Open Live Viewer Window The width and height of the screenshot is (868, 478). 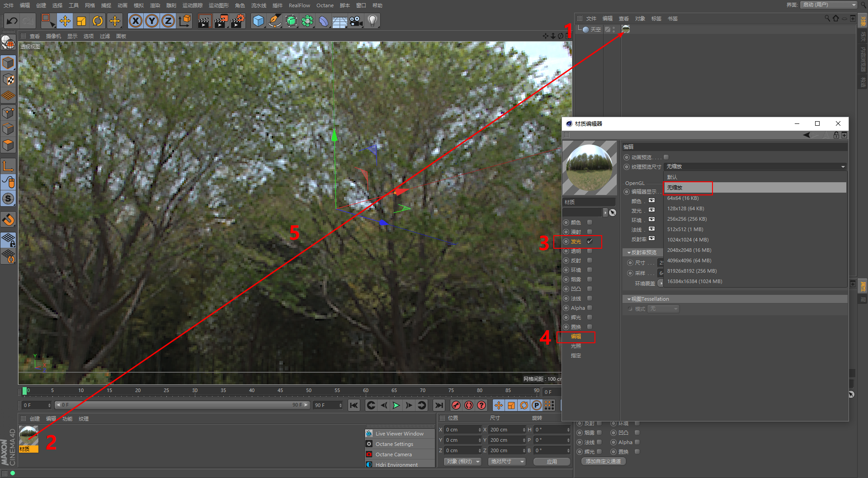pos(400,434)
